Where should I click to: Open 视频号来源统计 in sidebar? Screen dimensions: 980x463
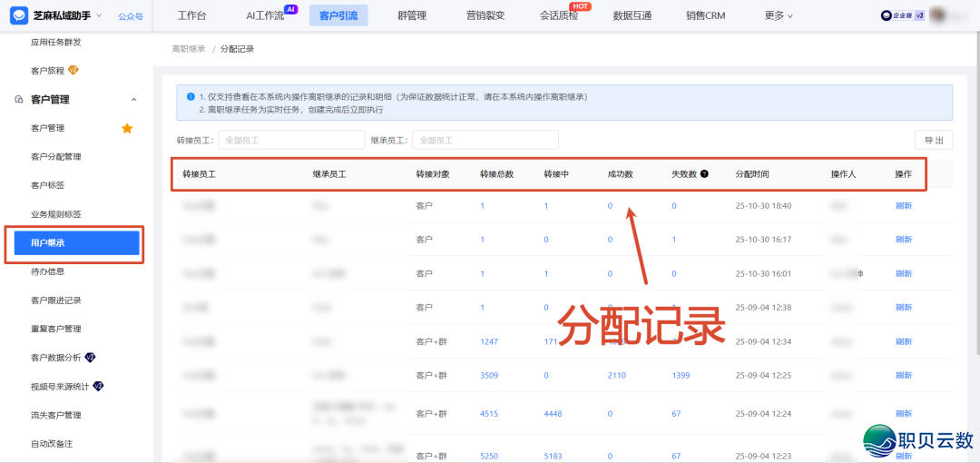[x=61, y=387]
